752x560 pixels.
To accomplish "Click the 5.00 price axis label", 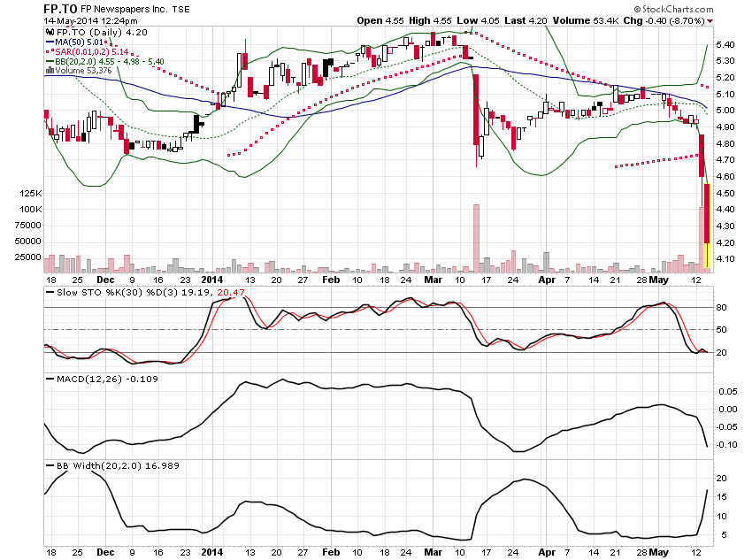I will tap(725, 111).
